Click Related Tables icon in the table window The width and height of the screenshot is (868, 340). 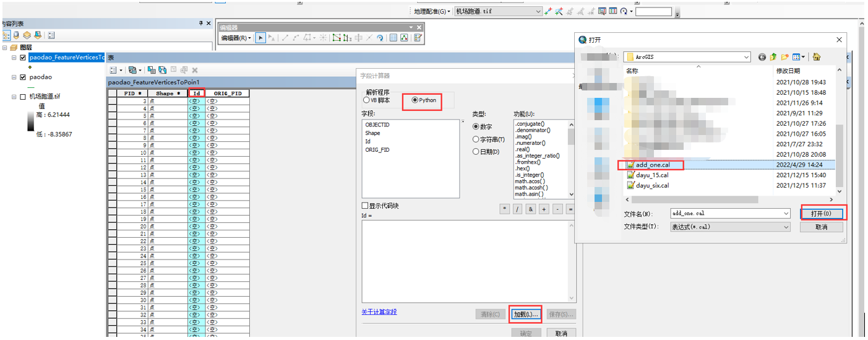(132, 70)
